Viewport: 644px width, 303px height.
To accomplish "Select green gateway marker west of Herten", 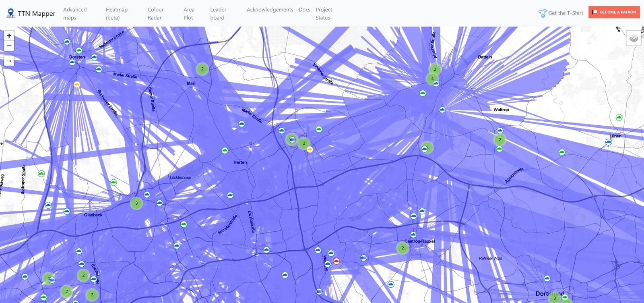I will point(225,150).
